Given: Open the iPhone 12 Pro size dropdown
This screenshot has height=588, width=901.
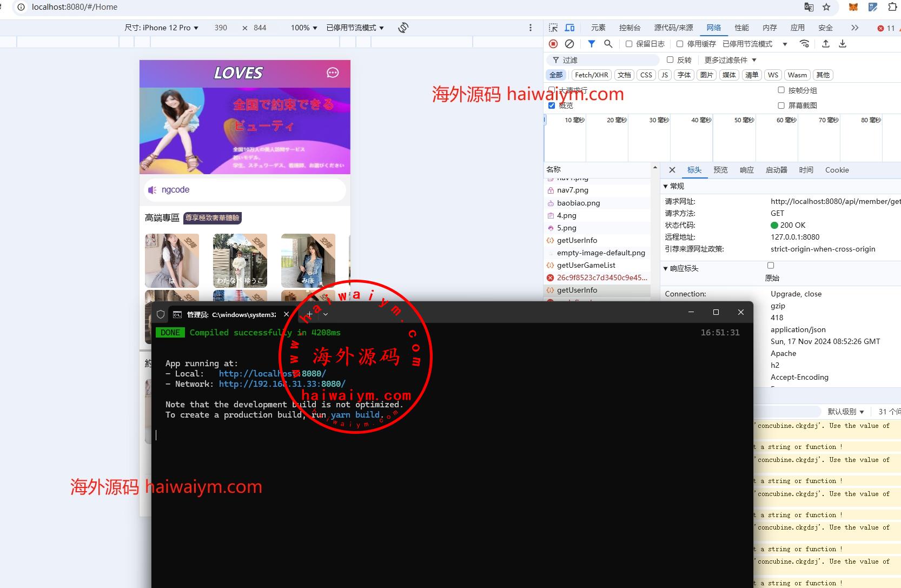Looking at the screenshot, I should [162, 28].
